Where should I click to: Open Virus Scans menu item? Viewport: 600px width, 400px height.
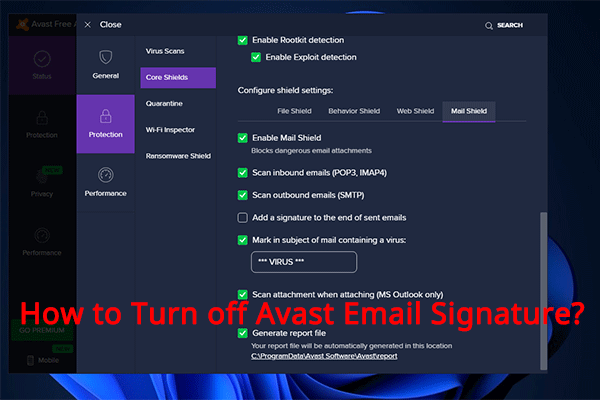165,51
